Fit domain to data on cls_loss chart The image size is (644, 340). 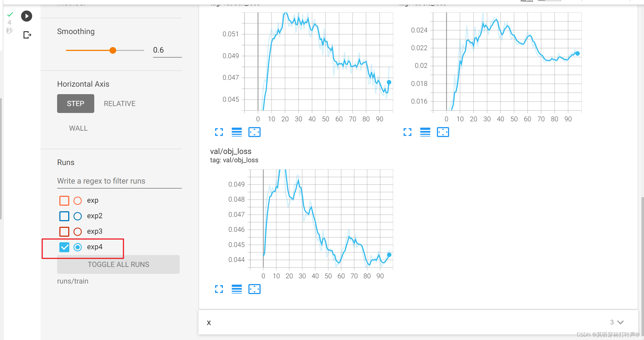click(443, 132)
